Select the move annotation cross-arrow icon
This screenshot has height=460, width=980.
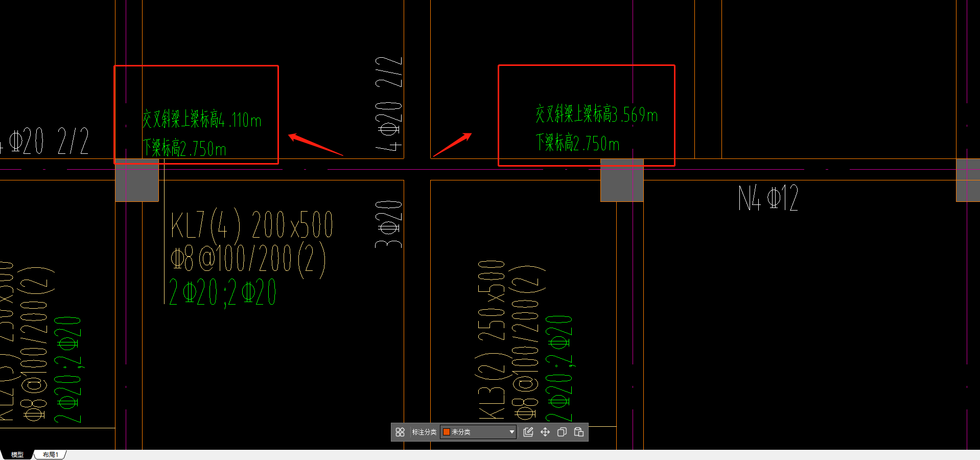(x=545, y=432)
